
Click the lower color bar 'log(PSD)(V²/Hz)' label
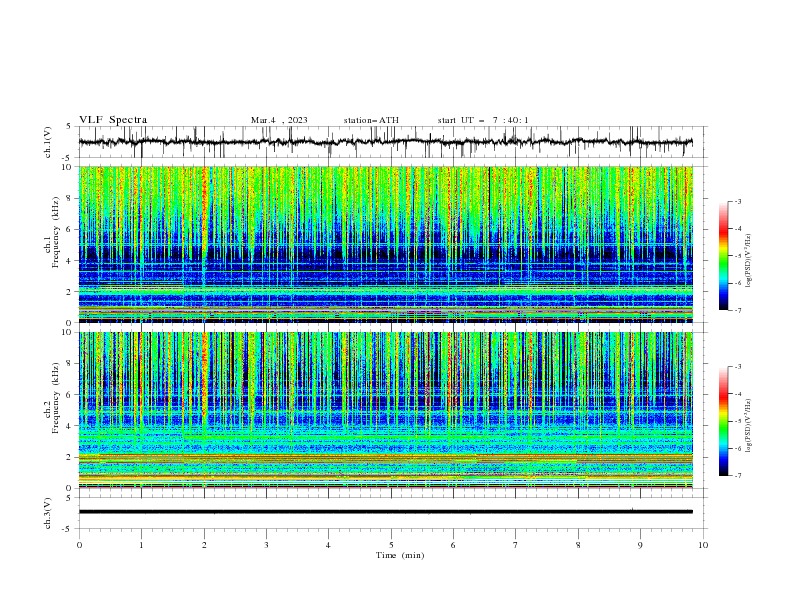coord(748,426)
